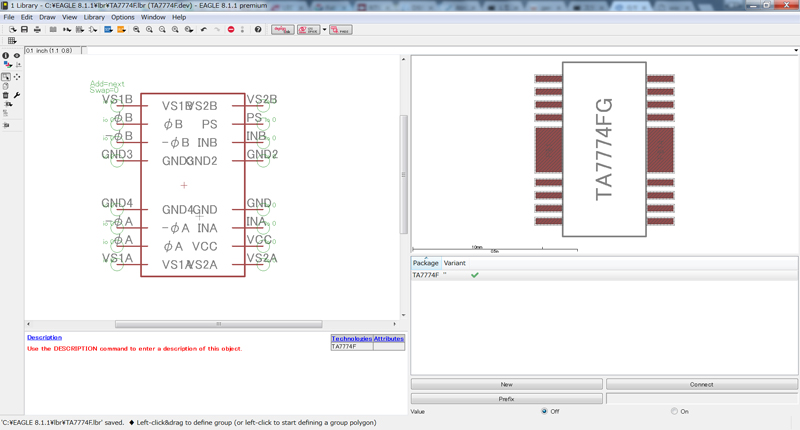Screen dimensions: 800x430
Task: Select the Group selection tool
Action: tap(6, 77)
